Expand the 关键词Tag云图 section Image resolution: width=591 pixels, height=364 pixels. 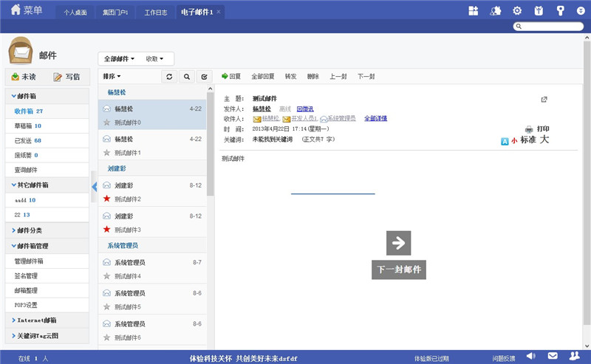point(47,336)
